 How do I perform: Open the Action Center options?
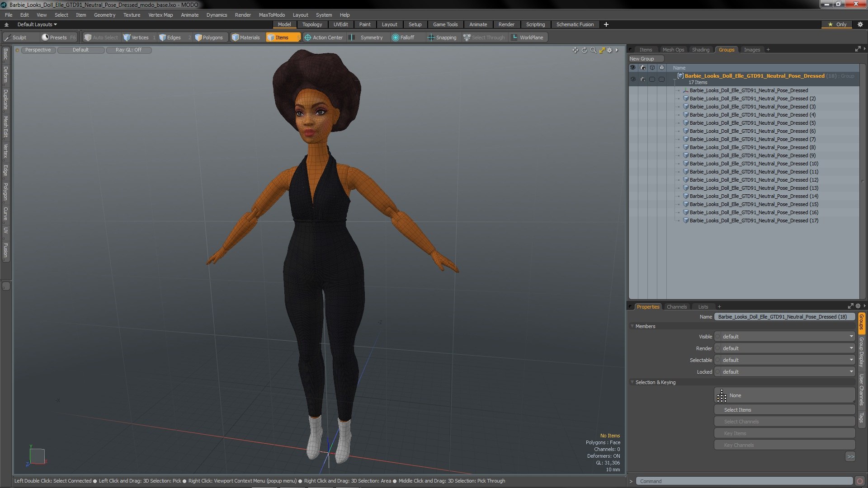(324, 38)
